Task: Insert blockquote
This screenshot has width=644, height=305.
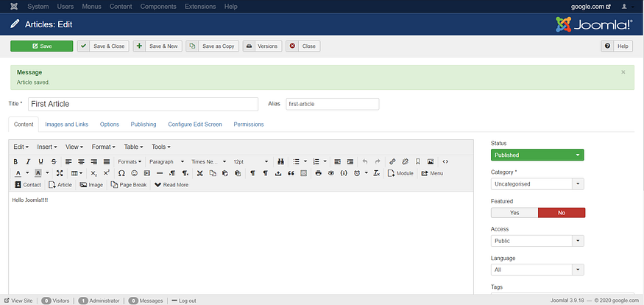Action: tap(291, 173)
